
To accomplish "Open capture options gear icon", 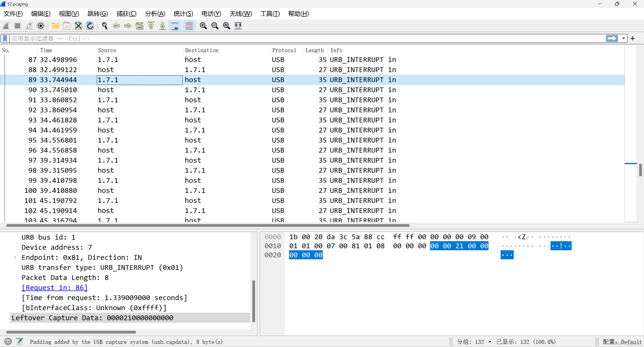I will 41,26.
